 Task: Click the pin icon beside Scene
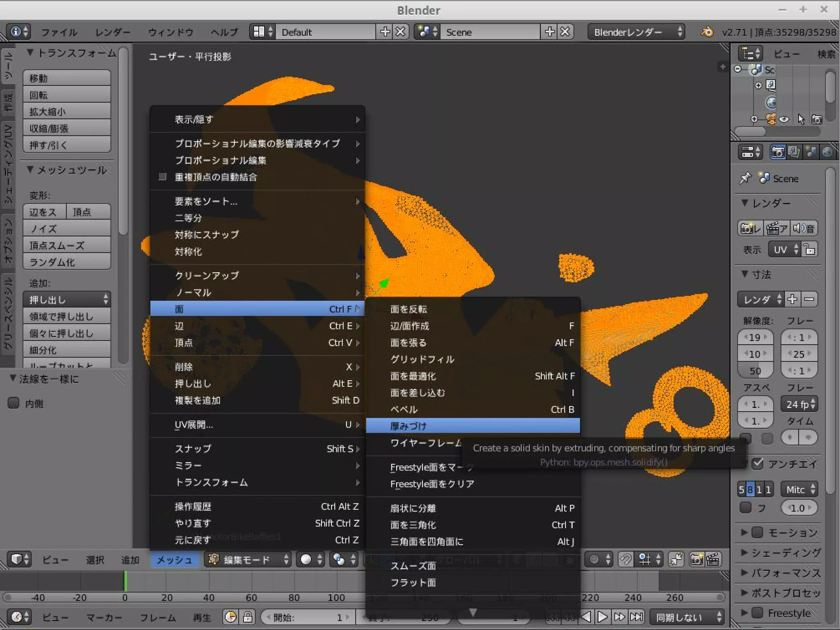click(745, 178)
